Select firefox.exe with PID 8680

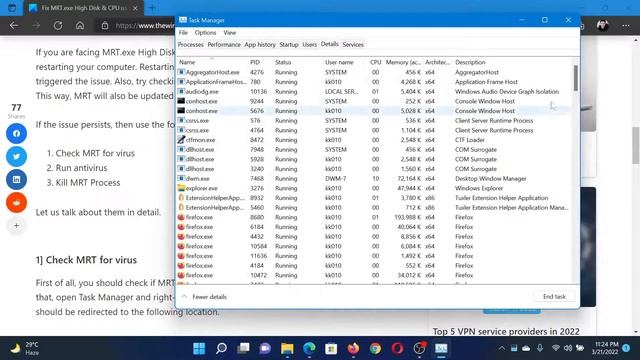tap(374, 217)
